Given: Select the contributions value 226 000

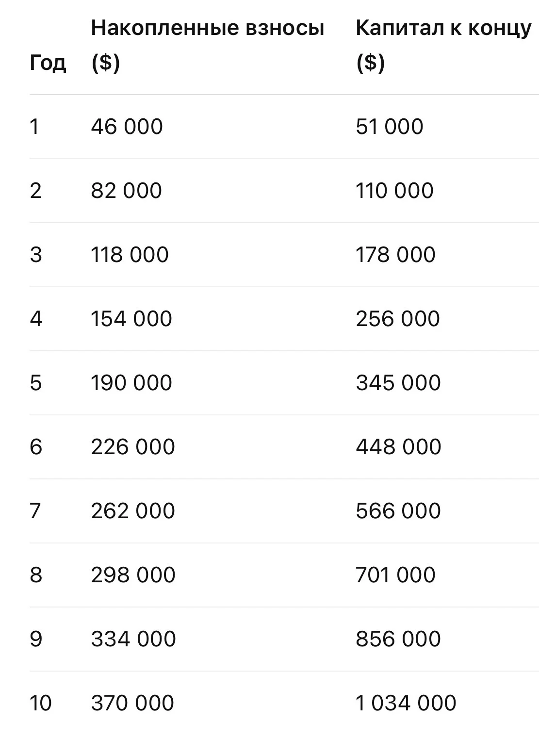Looking at the screenshot, I should 133,447.
